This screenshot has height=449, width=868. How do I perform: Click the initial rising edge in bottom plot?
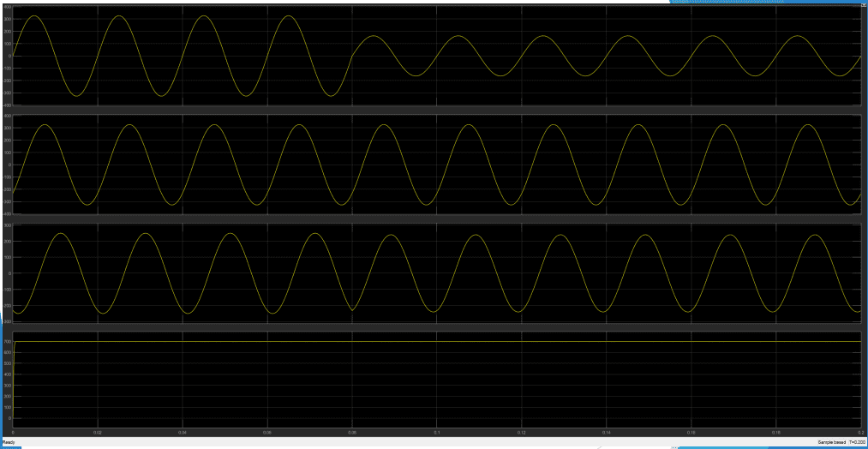coord(14,360)
